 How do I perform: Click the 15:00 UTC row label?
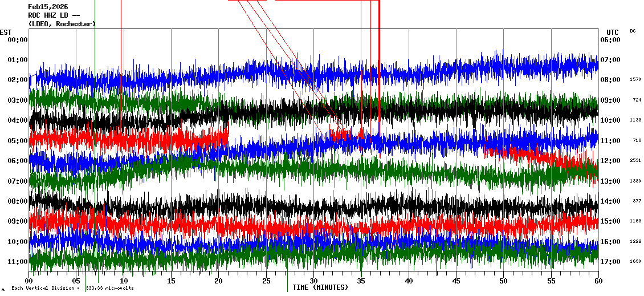click(x=610, y=221)
